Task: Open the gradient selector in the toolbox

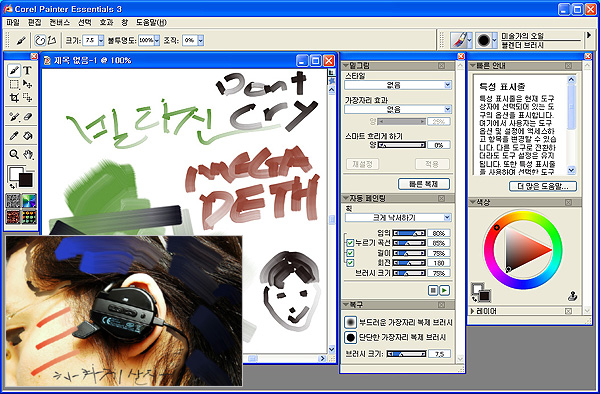Action: [x=29, y=200]
